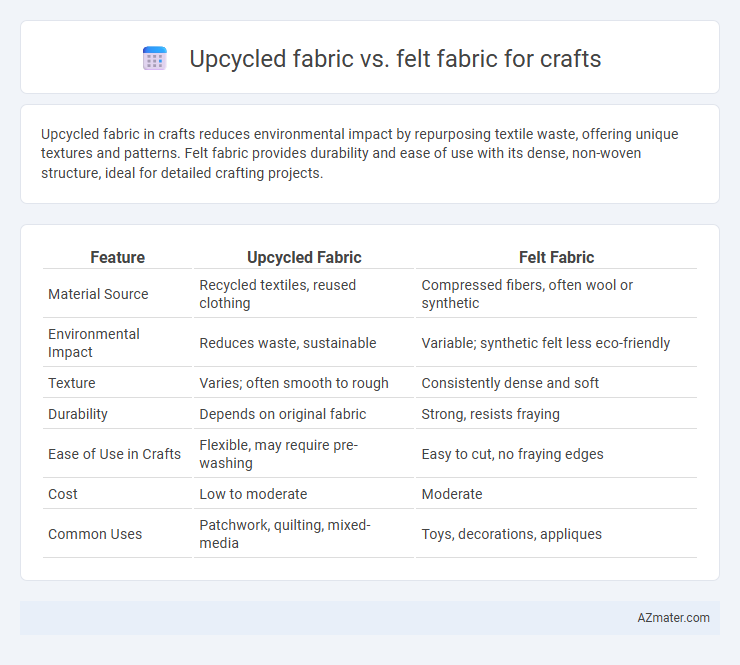Click the 'Material Source' row label
The width and height of the screenshot is (740, 665).
(98, 294)
